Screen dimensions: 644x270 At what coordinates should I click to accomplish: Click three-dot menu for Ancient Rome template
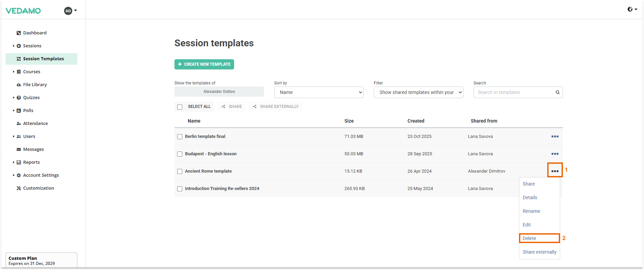(x=555, y=171)
